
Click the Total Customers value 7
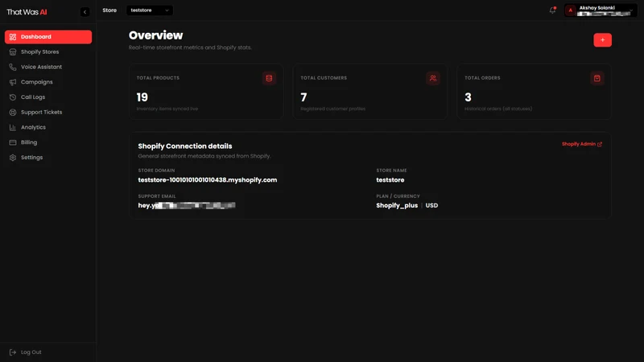[x=303, y=97]
